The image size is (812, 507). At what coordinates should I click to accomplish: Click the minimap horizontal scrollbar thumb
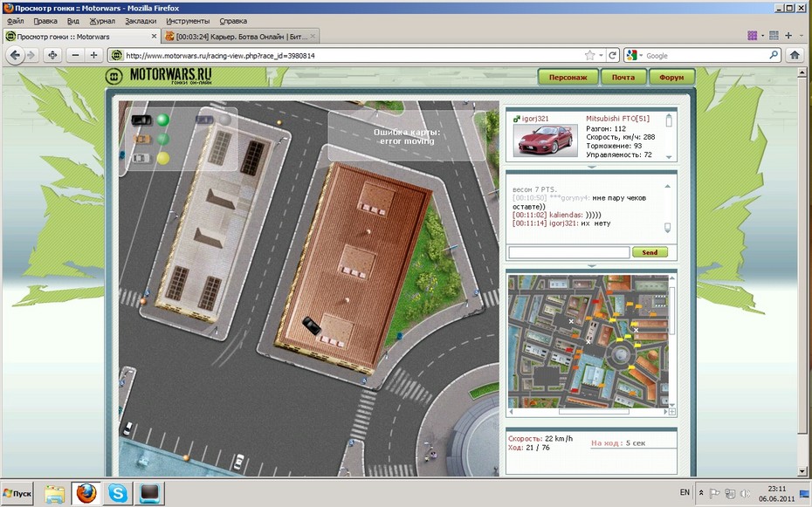click(x=594, y=412)
